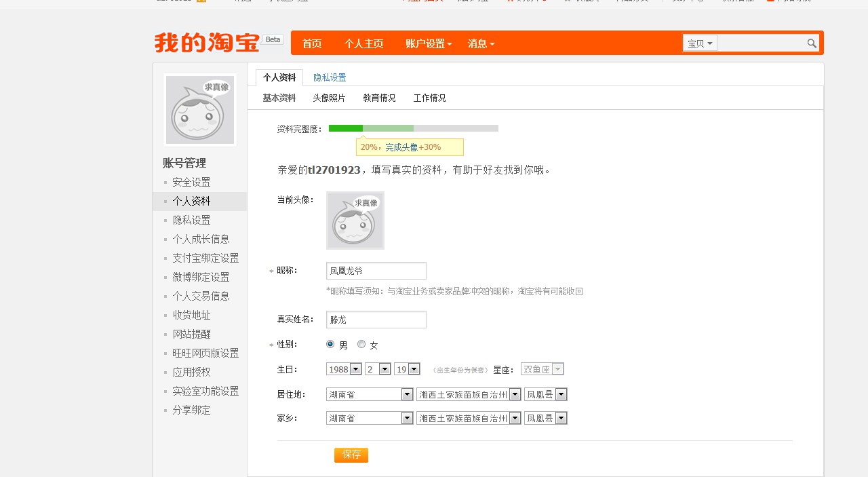The height and width of the screenshot is (477, 868).
Task: Switch to the 隐私设置 tab
Action: click(330, 77)
